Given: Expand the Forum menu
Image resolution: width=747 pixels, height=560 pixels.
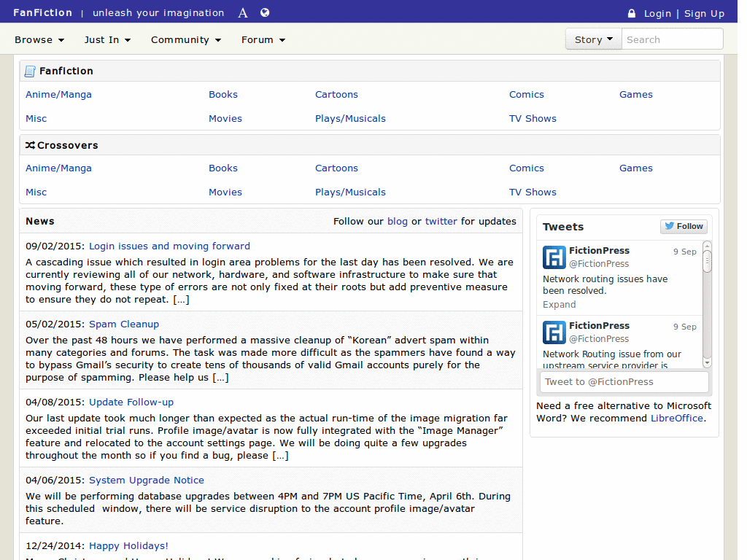Looking at the screenshot, I should click(x=263, y=40).
